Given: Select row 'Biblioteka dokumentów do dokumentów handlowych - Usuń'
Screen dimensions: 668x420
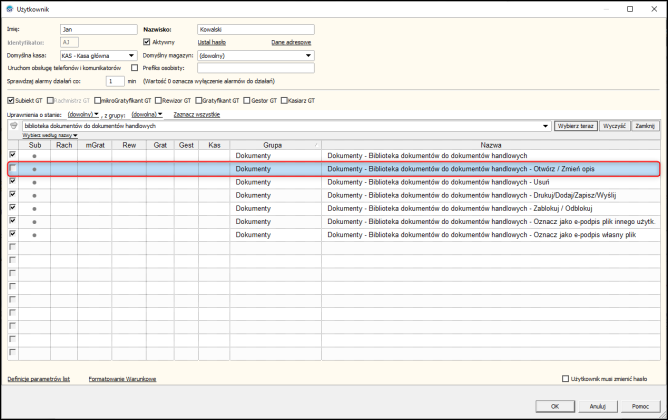Looking at the screenshot, I should (334, 182).
